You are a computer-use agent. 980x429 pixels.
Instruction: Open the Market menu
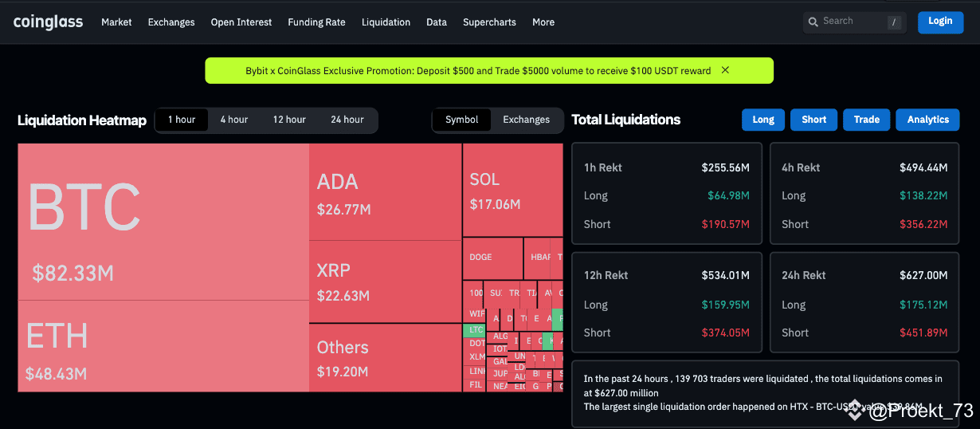click(116, 22)
